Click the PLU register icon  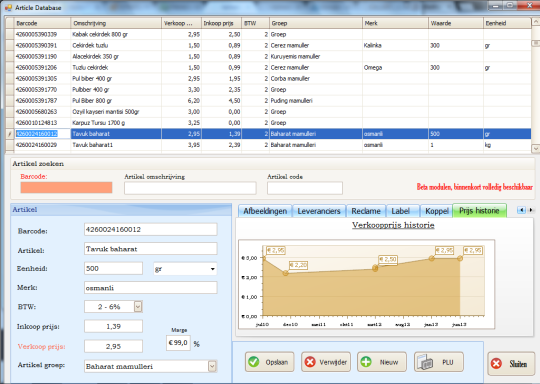(x=424, y=362)
